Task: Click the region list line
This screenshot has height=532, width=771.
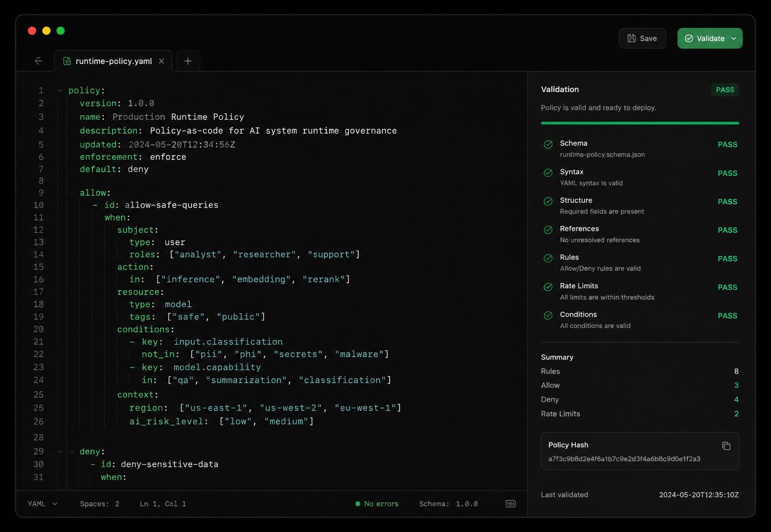Action: 265,408
